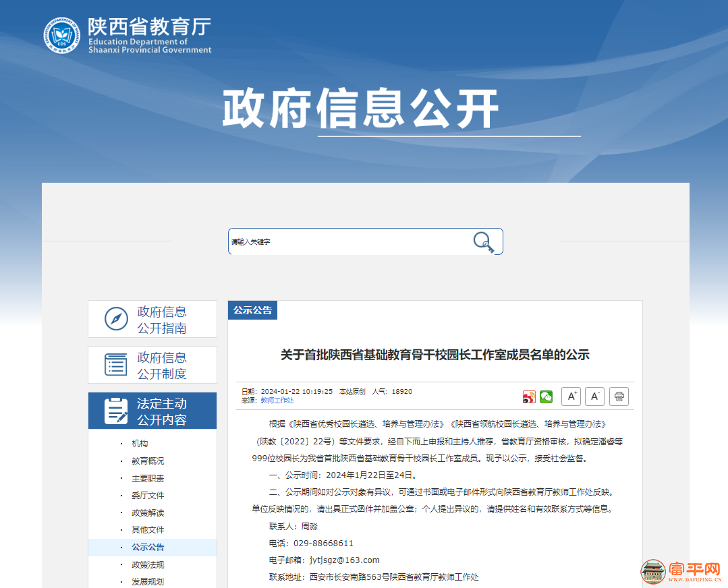Select 政策法规 in the sidebar
Screen dimensions: 728x588
[148, 565]
